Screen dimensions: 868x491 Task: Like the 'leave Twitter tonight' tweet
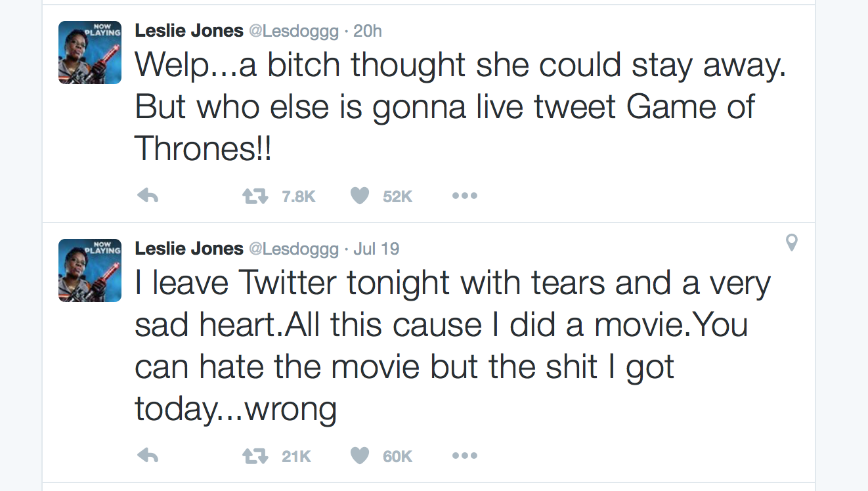pos(359,456)
